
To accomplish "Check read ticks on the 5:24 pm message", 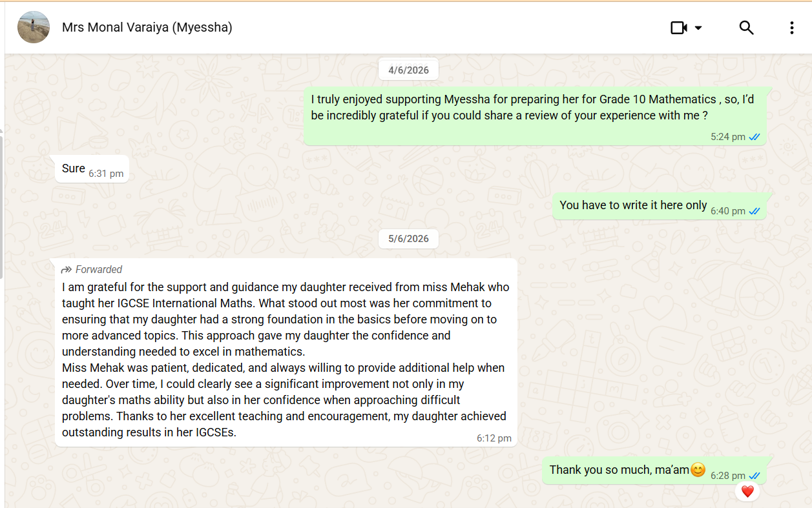I will point(755,137).
